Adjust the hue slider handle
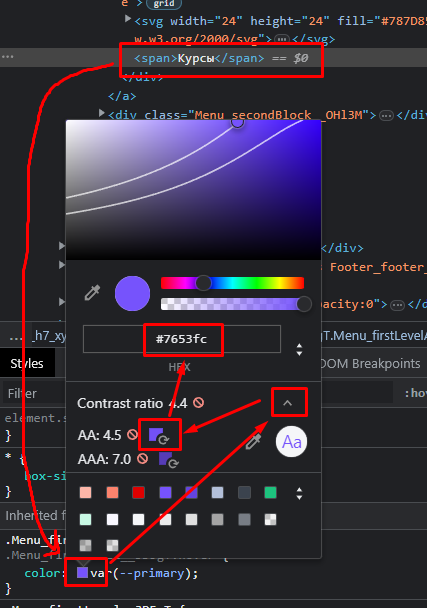Screen dimensions: 427x608 click(x=203, y=283)
